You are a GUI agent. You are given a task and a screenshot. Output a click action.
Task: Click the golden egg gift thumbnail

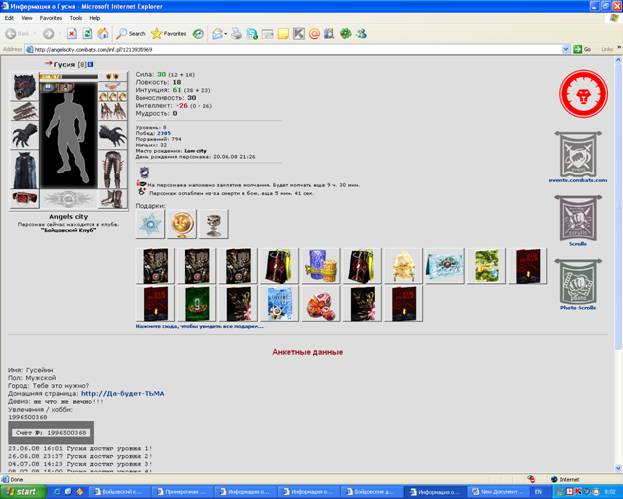[403, 266]
